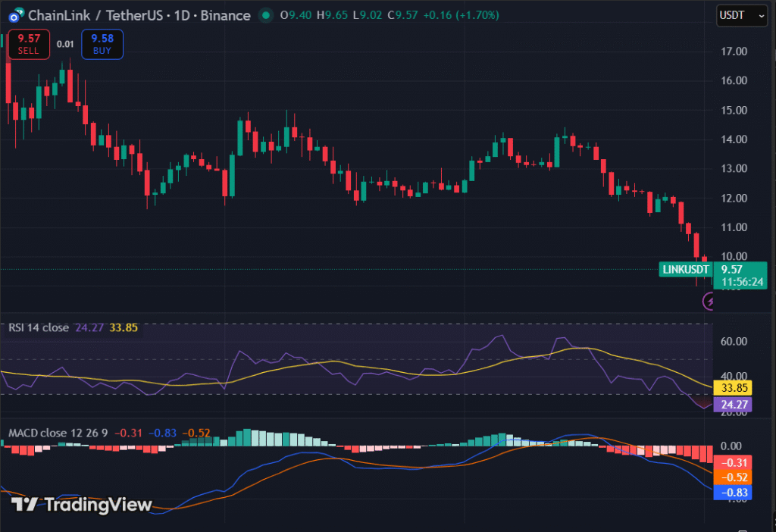776x532 pixels.
Task: Click the green market status dot
Action: 264,15
